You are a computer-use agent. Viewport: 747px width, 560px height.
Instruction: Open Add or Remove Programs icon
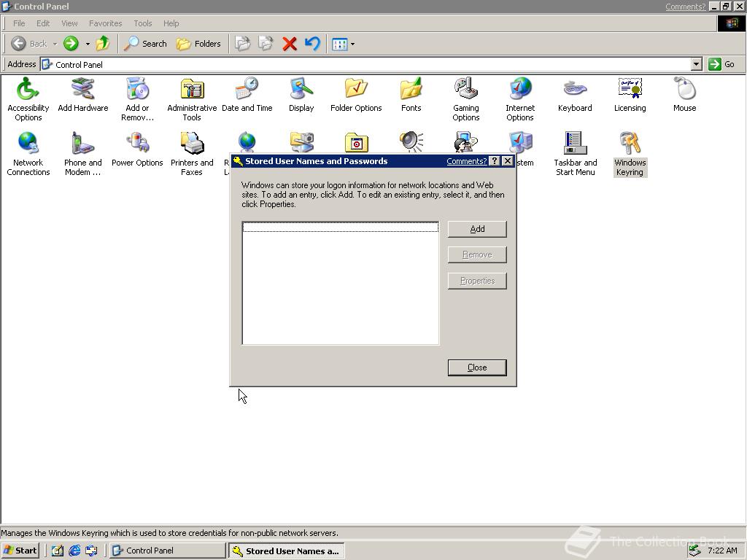137,99
